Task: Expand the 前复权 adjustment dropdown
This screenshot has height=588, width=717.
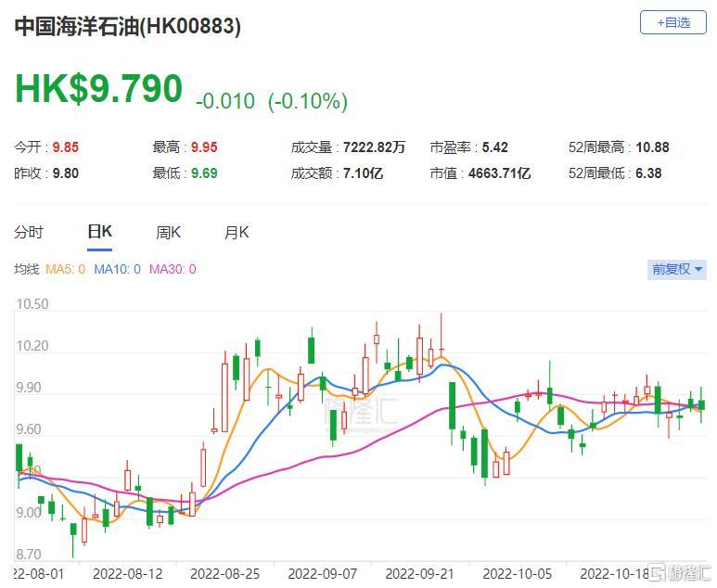Action: pos(677,269)
